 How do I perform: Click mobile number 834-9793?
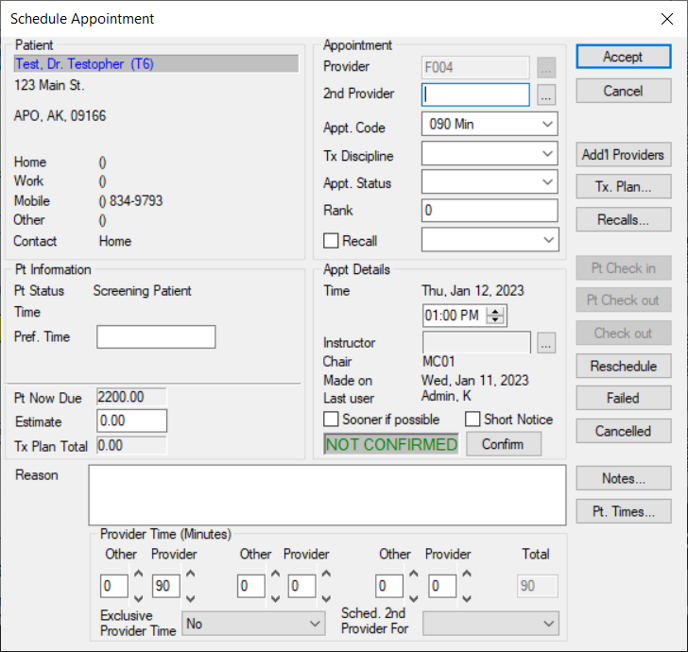pos(136,201)
